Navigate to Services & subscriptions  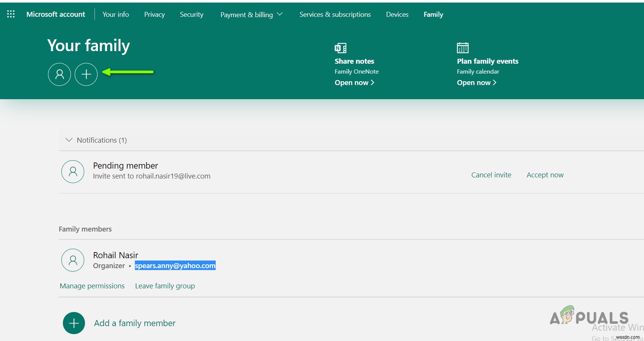click(335, 14)
